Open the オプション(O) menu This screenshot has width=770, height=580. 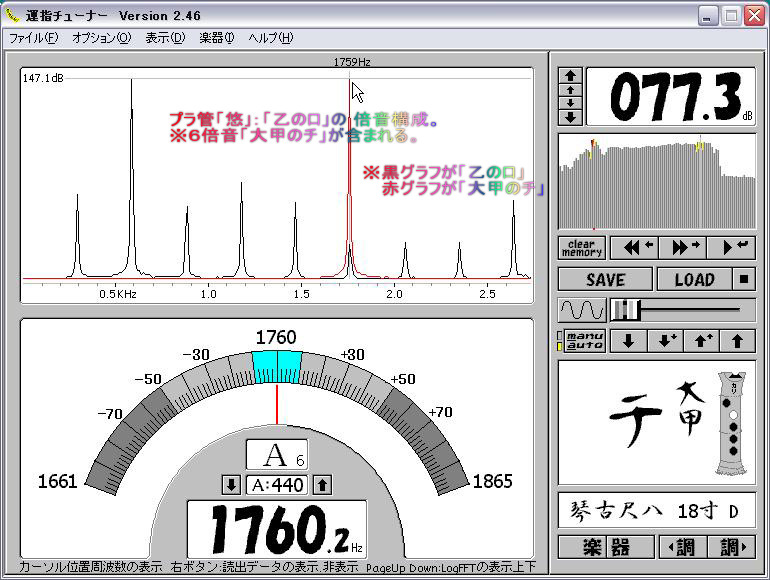[102, 38]
